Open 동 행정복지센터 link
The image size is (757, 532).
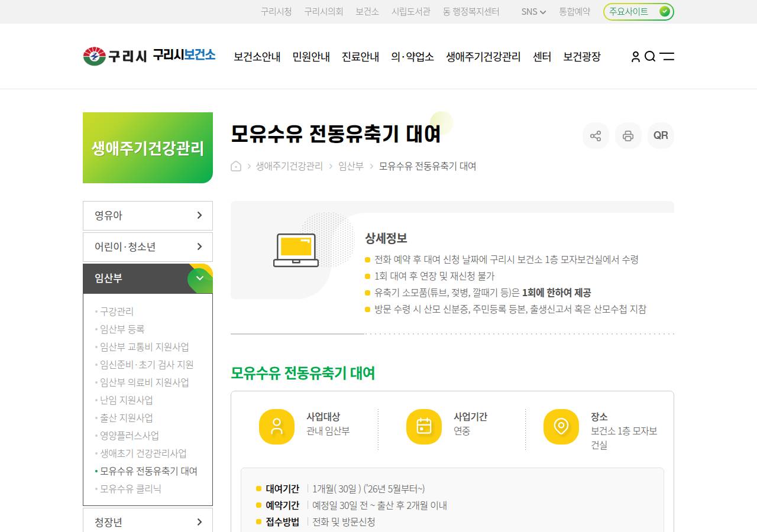pos(471,12)
